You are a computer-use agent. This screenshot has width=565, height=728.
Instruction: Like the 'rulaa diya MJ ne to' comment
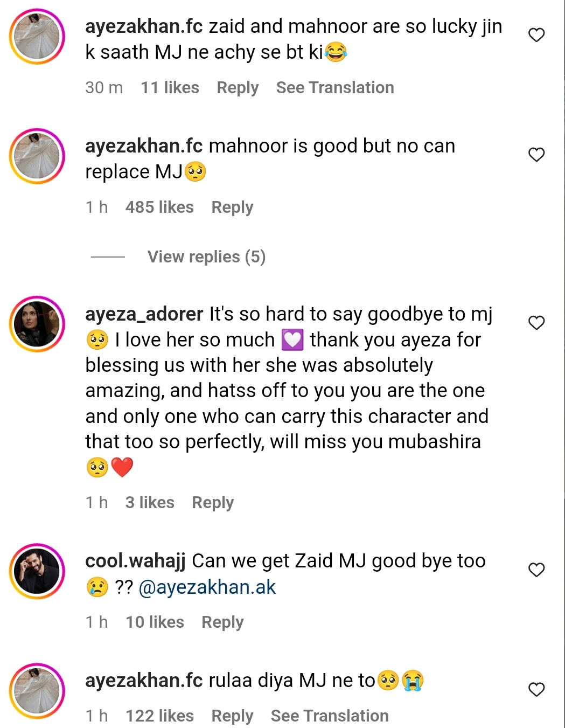pos(536,689)
